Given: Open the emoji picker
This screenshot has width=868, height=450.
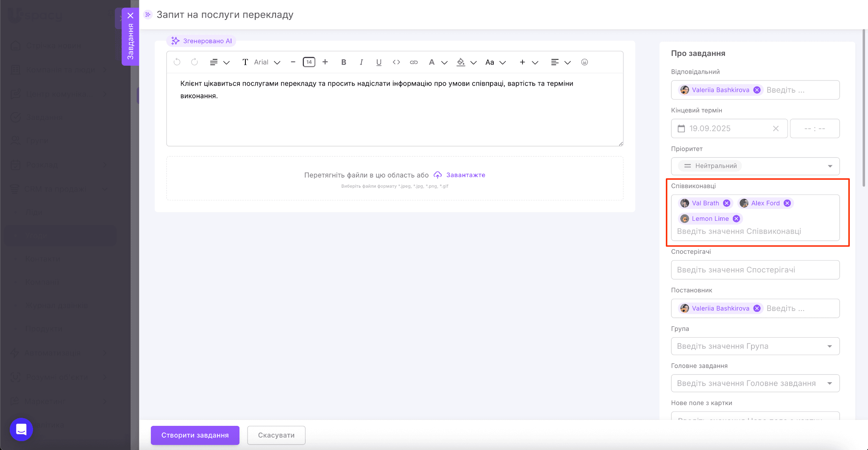Looking at the screenshot, I should click(x=584, y=62).
